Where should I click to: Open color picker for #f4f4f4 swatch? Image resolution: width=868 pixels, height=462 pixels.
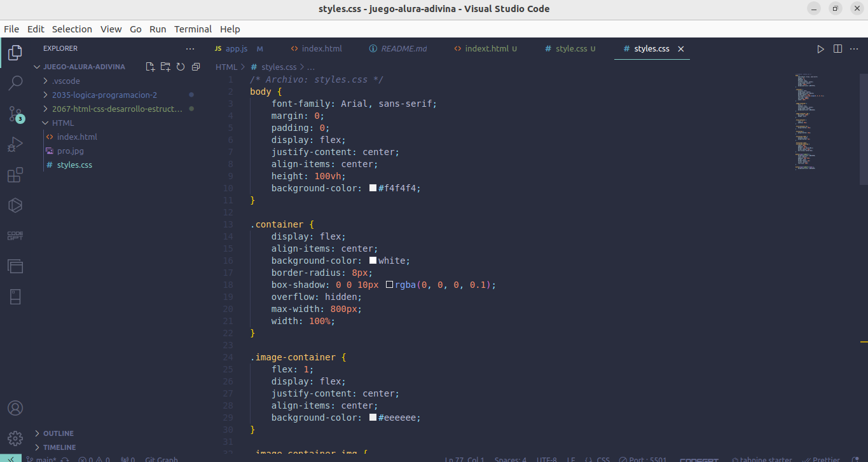point(373,188)
